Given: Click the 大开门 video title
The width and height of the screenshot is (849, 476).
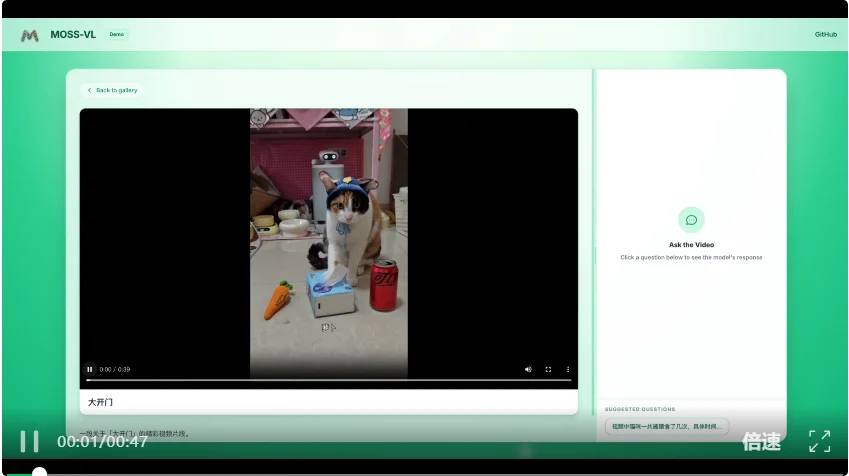Looking at the screenshot, I should click(101, 402).
